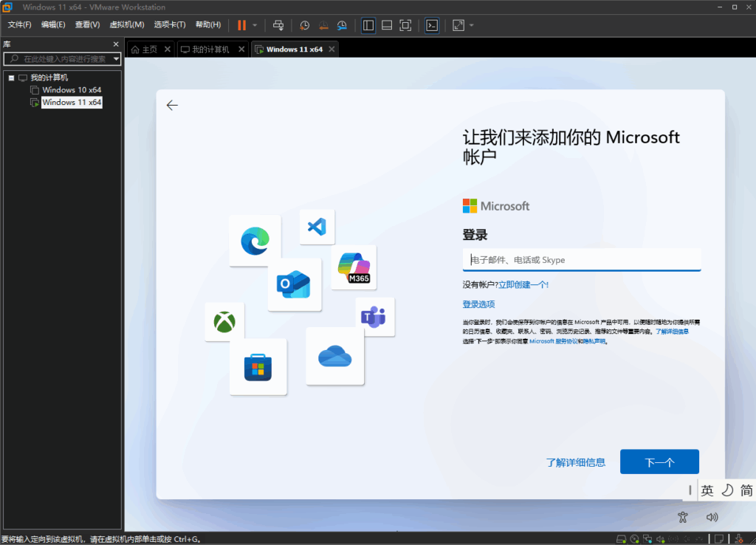Viewport: 756px width, 545px height.
Task: Pause the virtual machine with orange pause icon
Action: 241,25
